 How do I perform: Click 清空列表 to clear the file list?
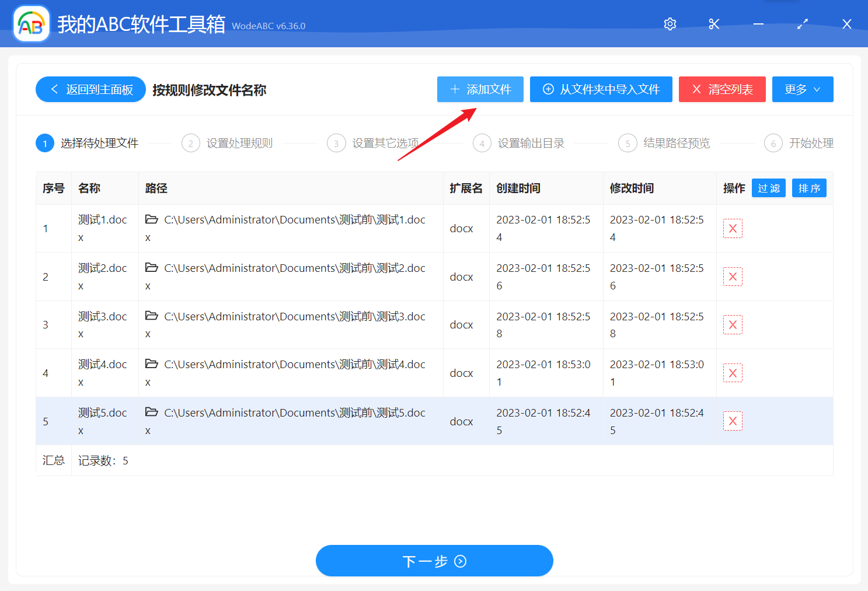pyautogui.click(x=722, y=89)
